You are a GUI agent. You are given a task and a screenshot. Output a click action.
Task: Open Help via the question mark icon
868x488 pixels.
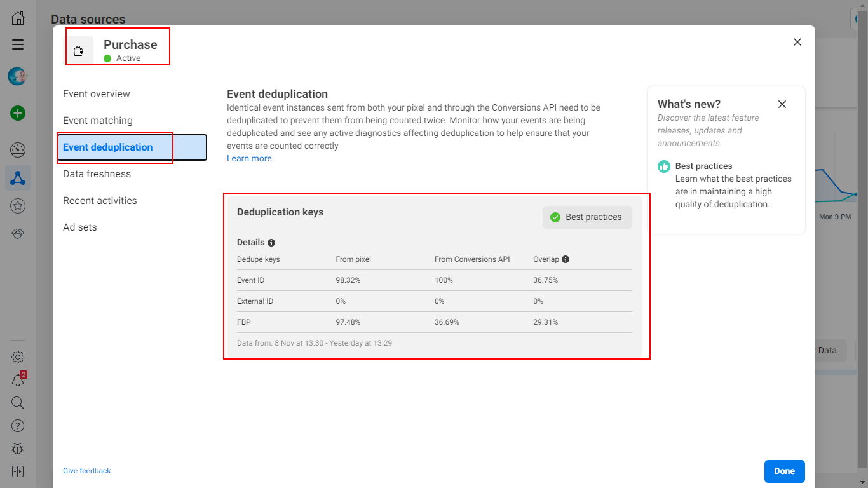[x=17, y=425]
